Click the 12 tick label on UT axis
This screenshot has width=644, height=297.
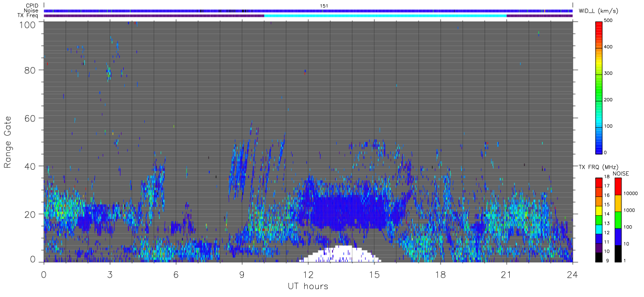pos(308,274)
